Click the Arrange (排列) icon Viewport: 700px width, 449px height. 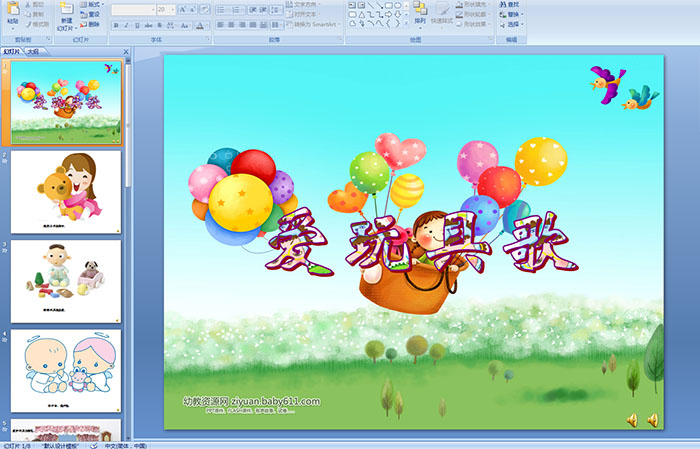point(420,9)
